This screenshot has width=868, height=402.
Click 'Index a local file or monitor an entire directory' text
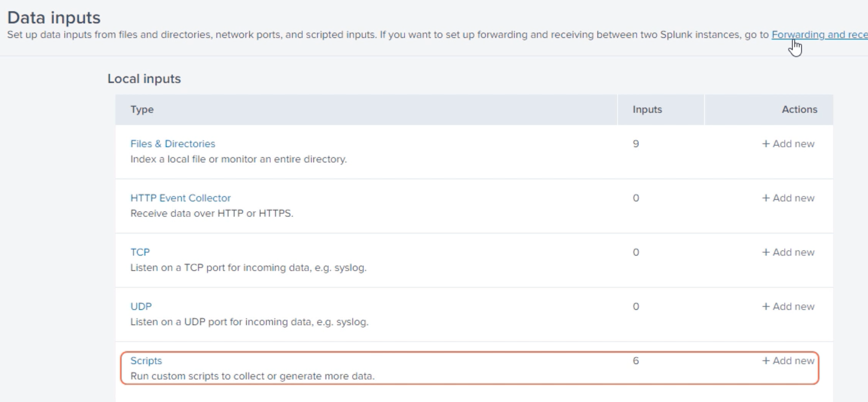click(x=239, y=159)
